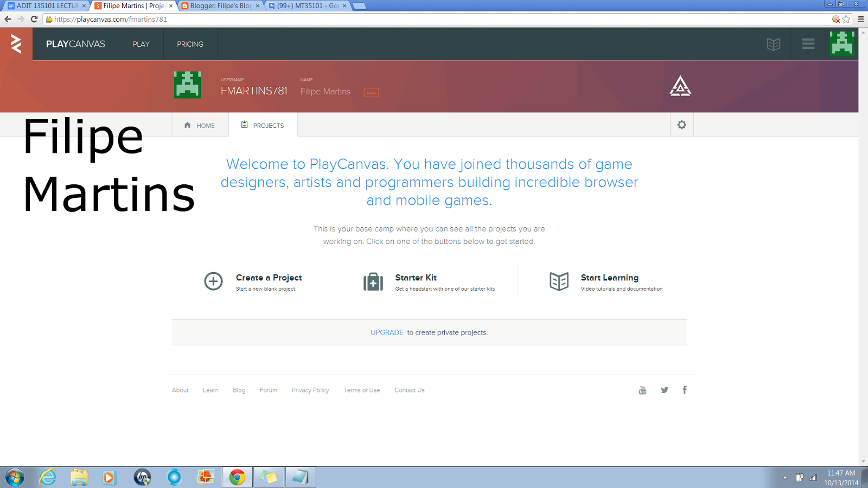
Task: Click the triangular organization badge icon
Action: 680,86
